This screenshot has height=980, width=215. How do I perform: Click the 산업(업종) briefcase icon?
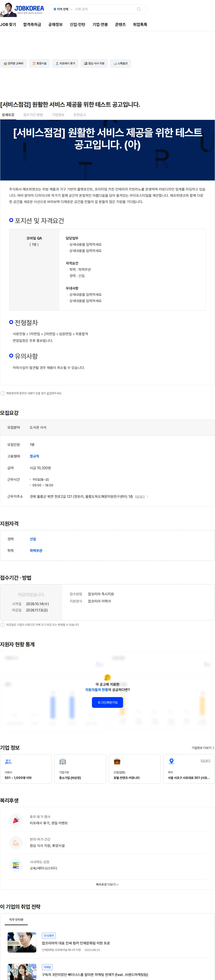[117, 761]
